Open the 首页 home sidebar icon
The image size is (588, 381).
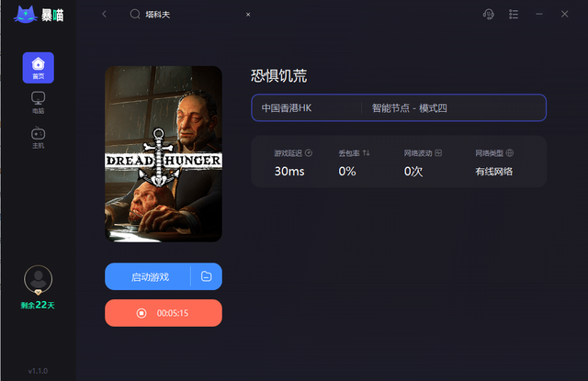pyautogui.click(x=39, y=68)
